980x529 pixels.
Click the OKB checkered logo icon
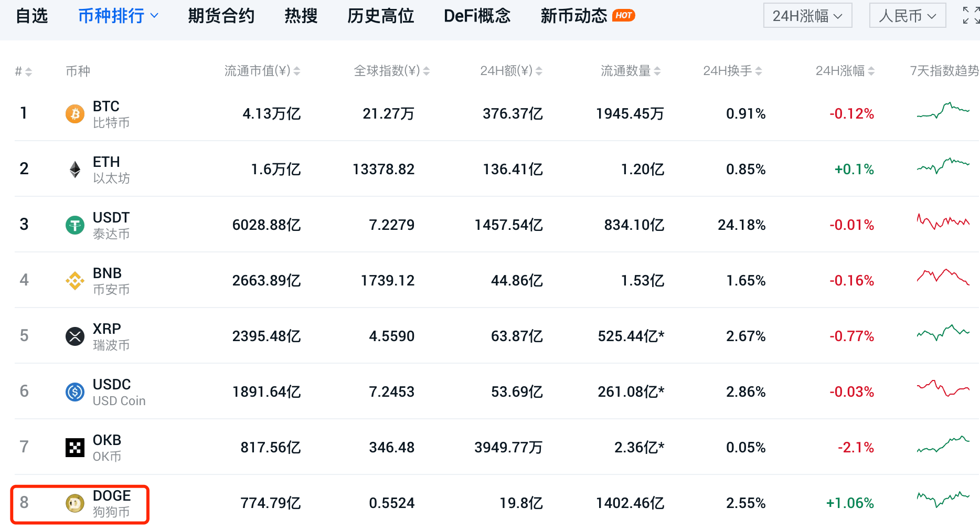tap(74, 448)
